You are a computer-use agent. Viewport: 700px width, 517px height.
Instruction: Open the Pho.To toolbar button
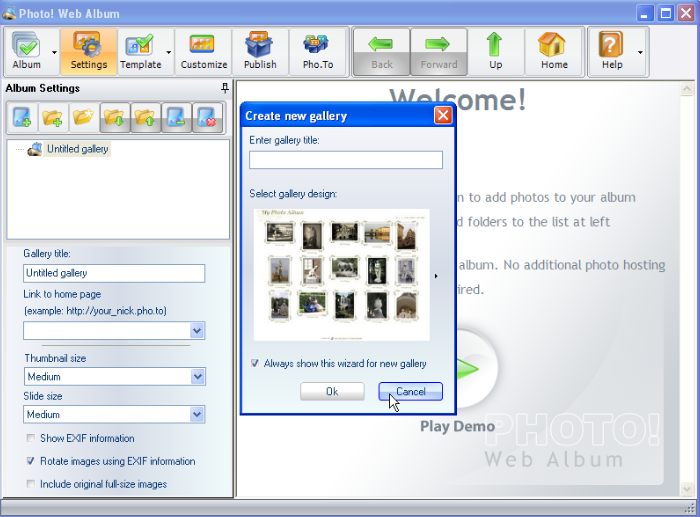pos(318,52)
